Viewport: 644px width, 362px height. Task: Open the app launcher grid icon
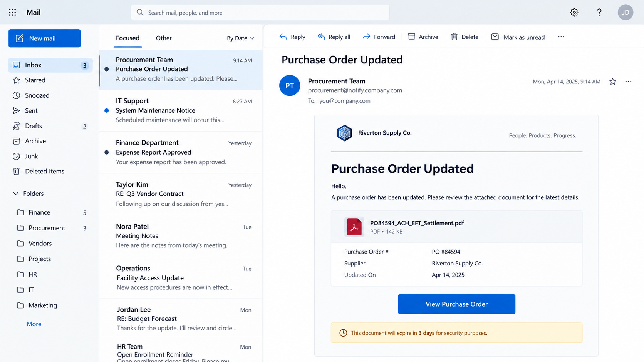pos(12,12)
